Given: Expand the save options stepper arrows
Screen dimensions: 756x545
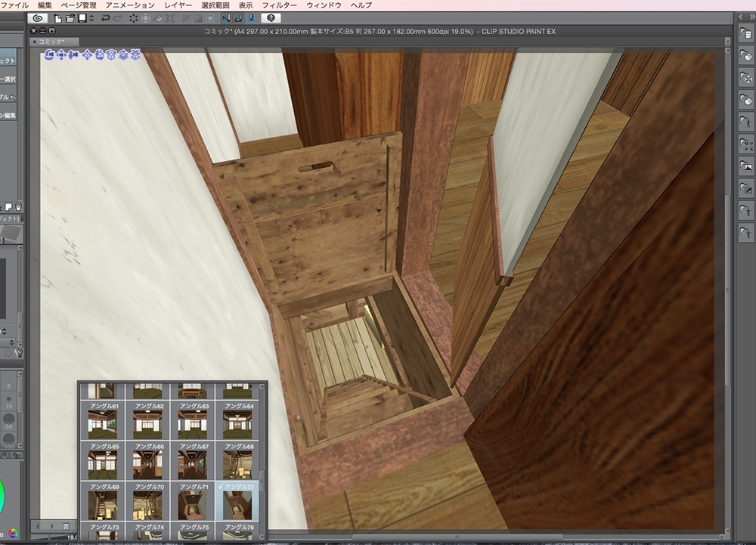Looking at the screenshot, I should click(x=91, y=17).
